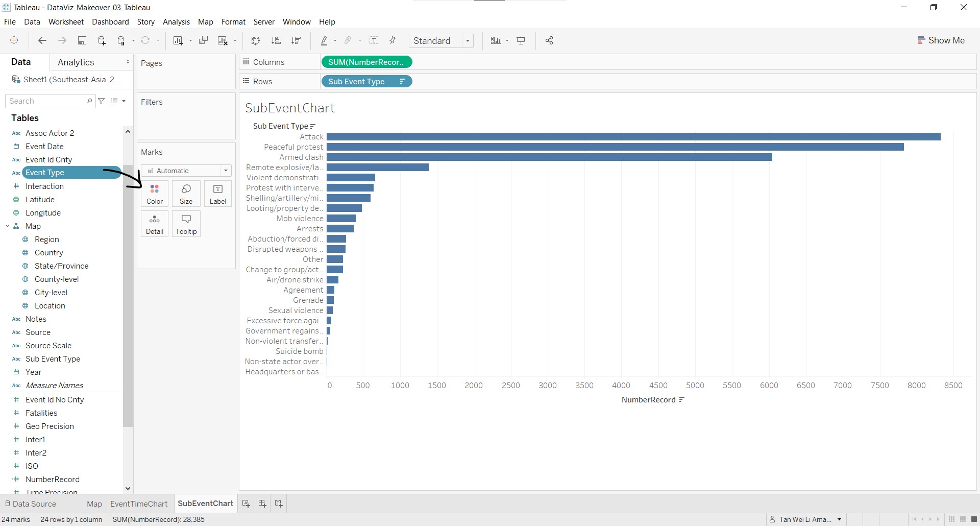Collapse the Map hierarchy in Tables

pyautogui.click(x=8, y=226)
